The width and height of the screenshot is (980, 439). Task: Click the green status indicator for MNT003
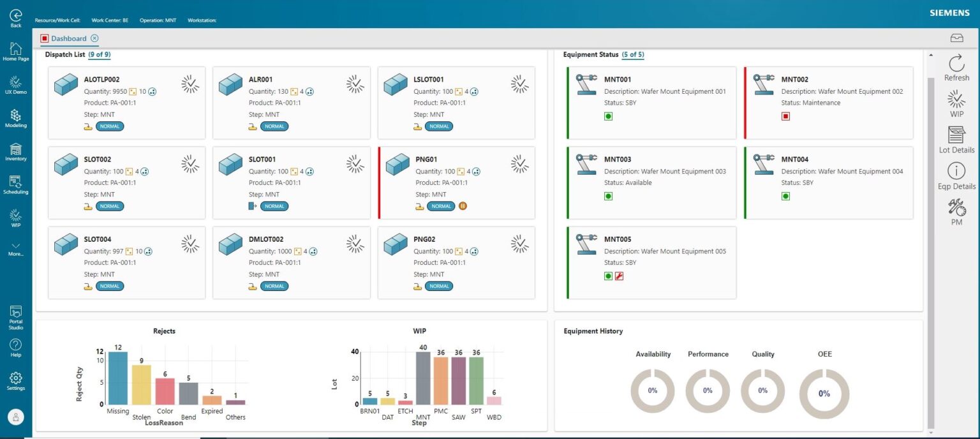[x=608, y=196]
